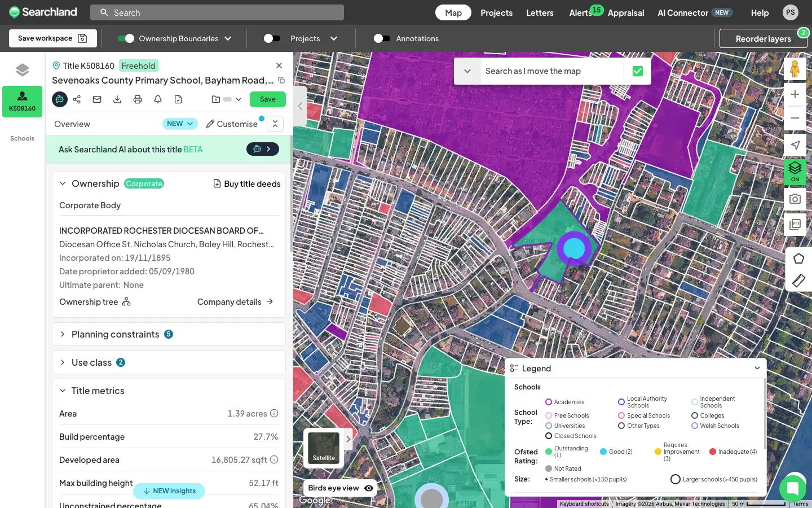Click the share title icon

pos(77,99)
